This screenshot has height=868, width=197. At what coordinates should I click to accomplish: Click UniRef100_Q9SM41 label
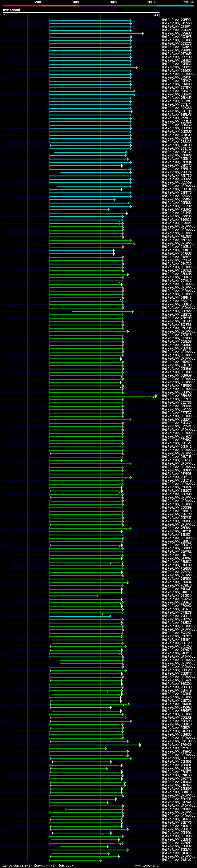(177, 139)
